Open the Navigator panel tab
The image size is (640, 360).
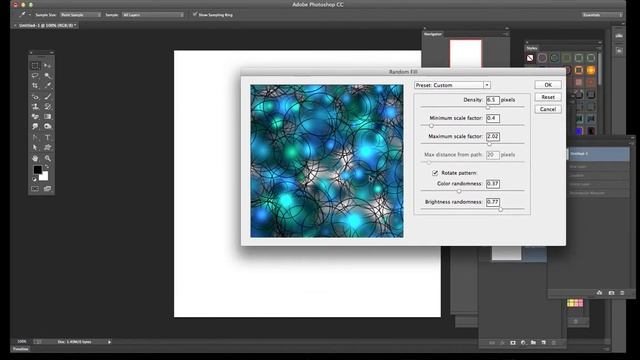[433, 34]
